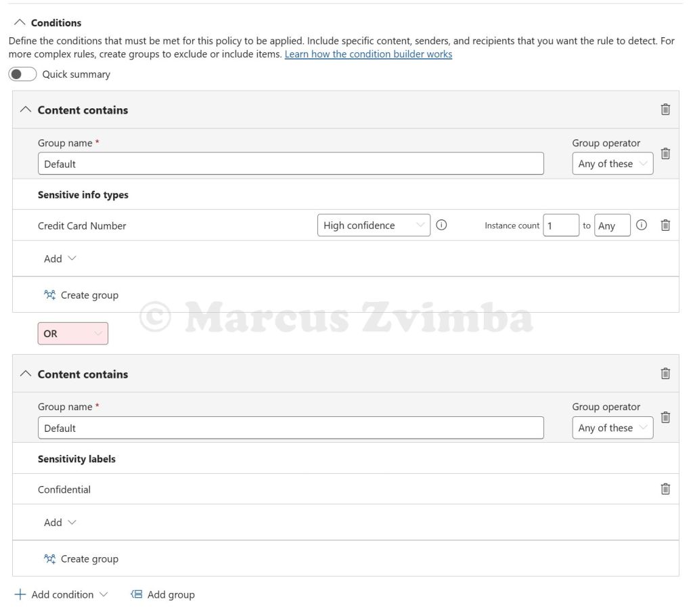Show info about instance count range
The image size is (693, 616).
pos(642,225)
